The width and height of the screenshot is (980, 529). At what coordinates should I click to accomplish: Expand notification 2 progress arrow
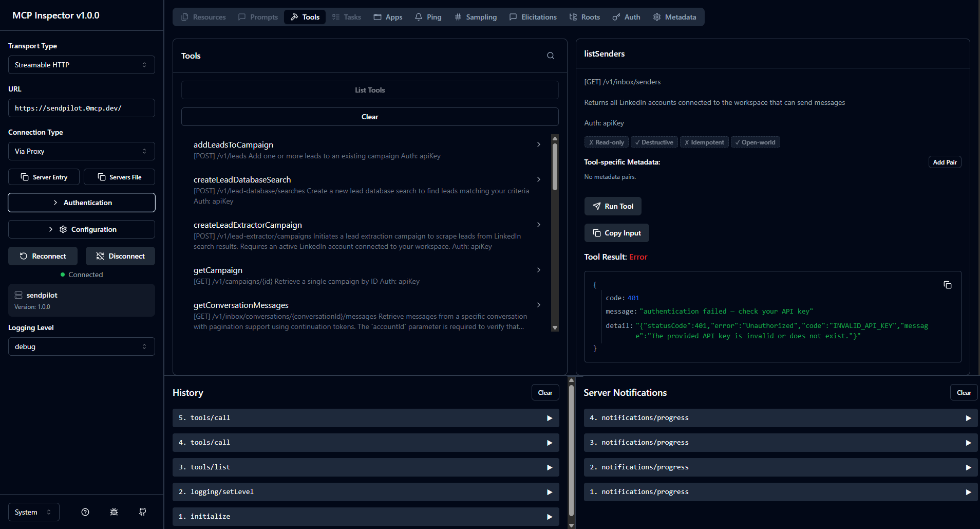pos(968,467)
